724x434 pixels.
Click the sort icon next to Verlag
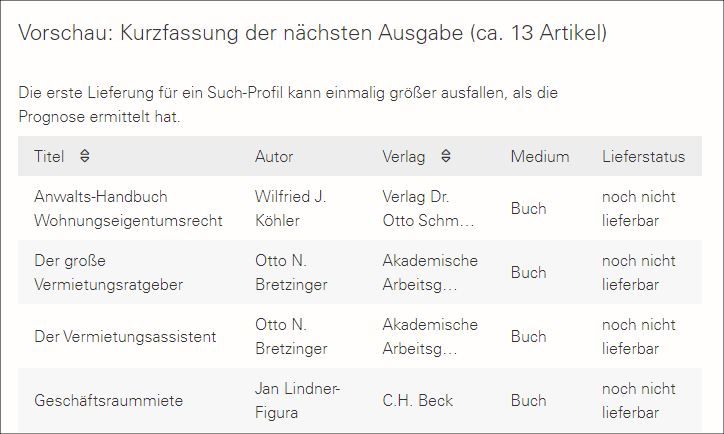(446, 156)
